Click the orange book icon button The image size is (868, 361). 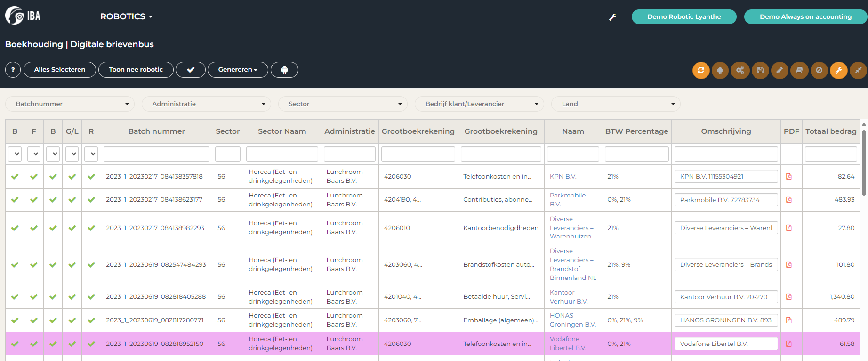[x=799, y=70]
